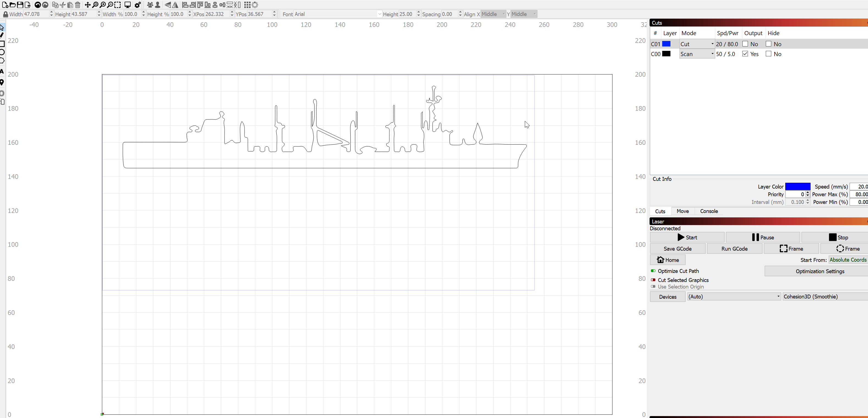Toggle Optimize Cut Path switch
This screenshot has width=868, height=418.
click(653, 271)
